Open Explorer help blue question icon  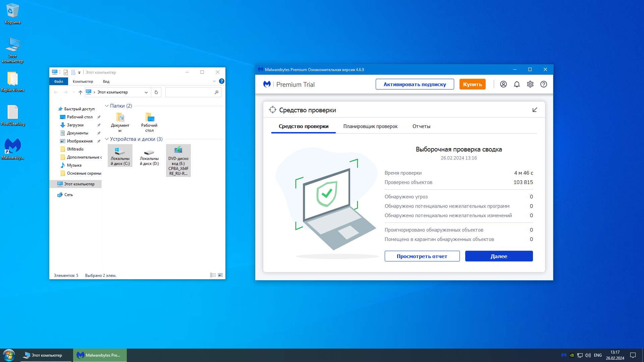pos(221,81)
